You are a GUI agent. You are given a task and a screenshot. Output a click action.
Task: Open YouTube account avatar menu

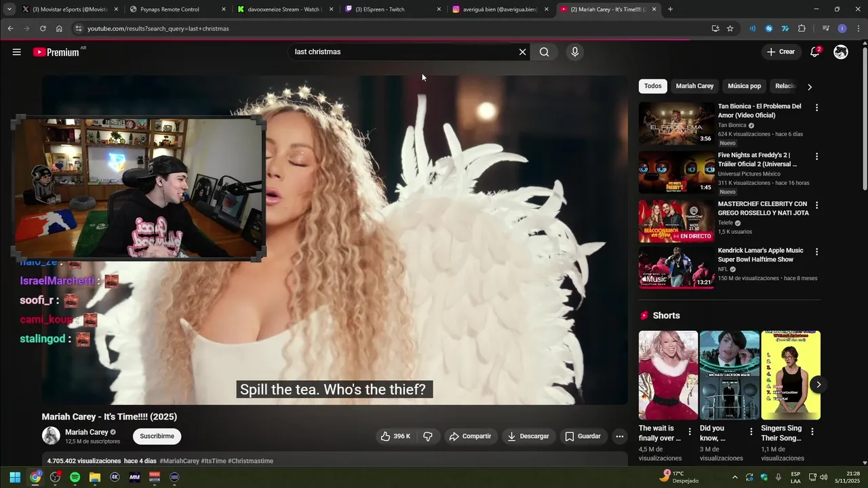841,52
